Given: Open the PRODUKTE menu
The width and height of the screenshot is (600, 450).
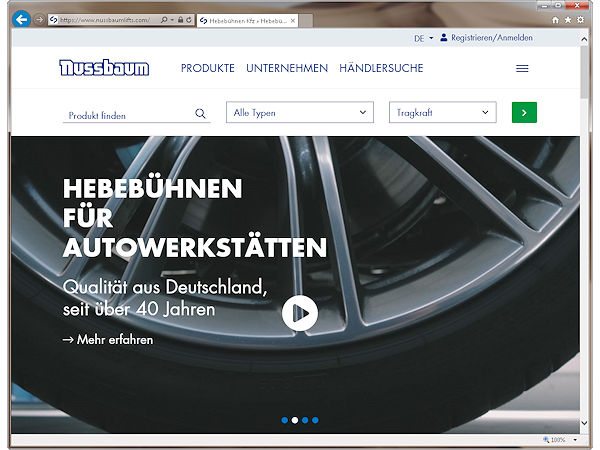Looking at the screenshot, I should [208, 68].
